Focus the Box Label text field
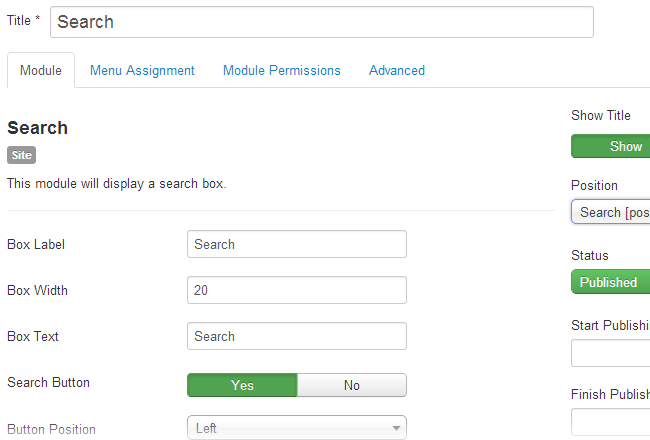 click(297, 244)
